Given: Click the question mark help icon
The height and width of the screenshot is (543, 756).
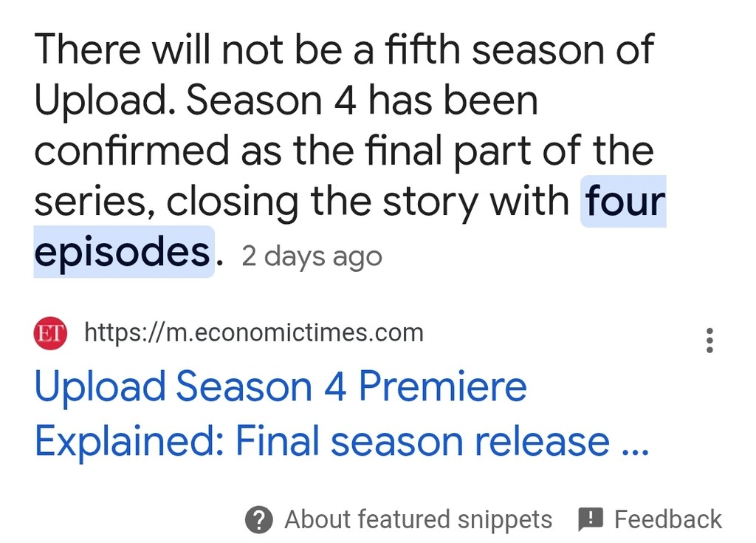Looking at the screenshot, I should pos(259,520).
